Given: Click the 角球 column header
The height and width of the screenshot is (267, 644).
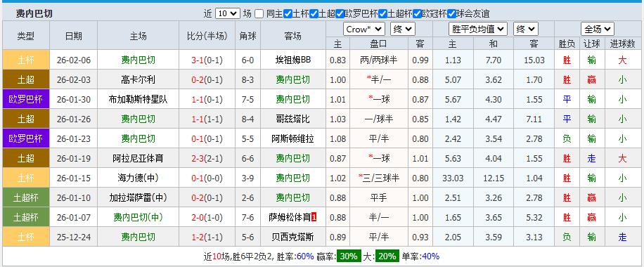Looking at the screenshot, I should click(x=247, y=36).
